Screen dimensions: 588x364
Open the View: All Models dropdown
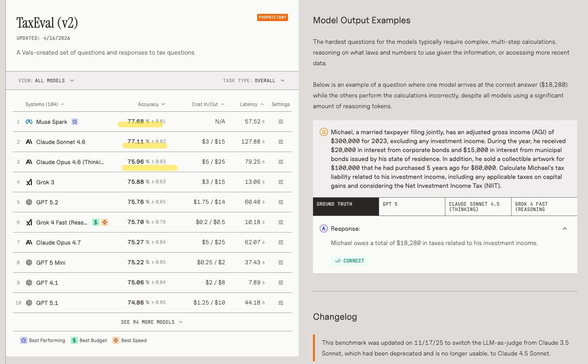point(46,80)
